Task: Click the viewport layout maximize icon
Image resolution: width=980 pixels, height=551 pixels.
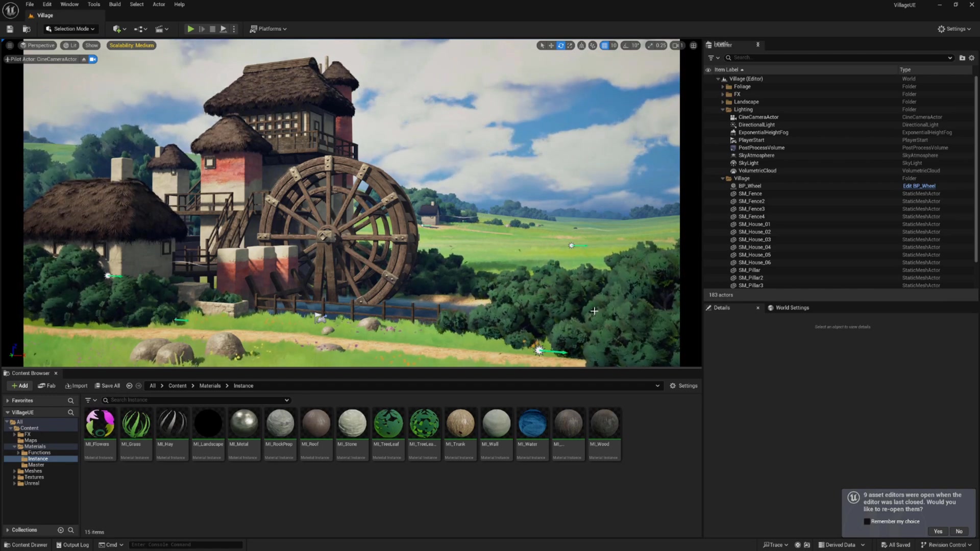Action: click(693, 45)
